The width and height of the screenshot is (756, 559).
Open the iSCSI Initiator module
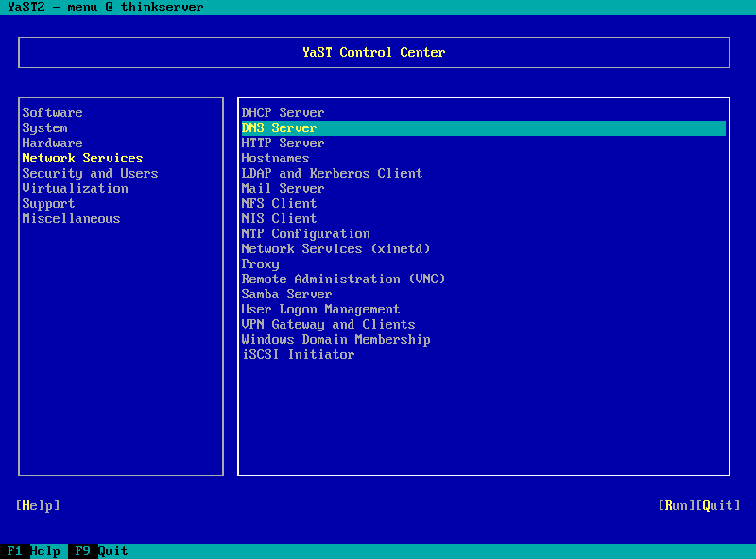298,354
